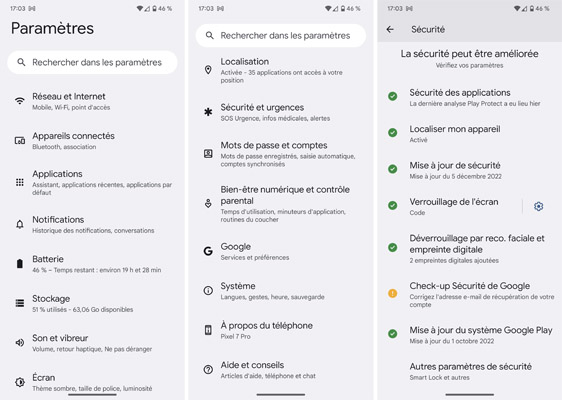Open Autres paramètres de sécurité
Screen dimensions: 562x400
470,371
